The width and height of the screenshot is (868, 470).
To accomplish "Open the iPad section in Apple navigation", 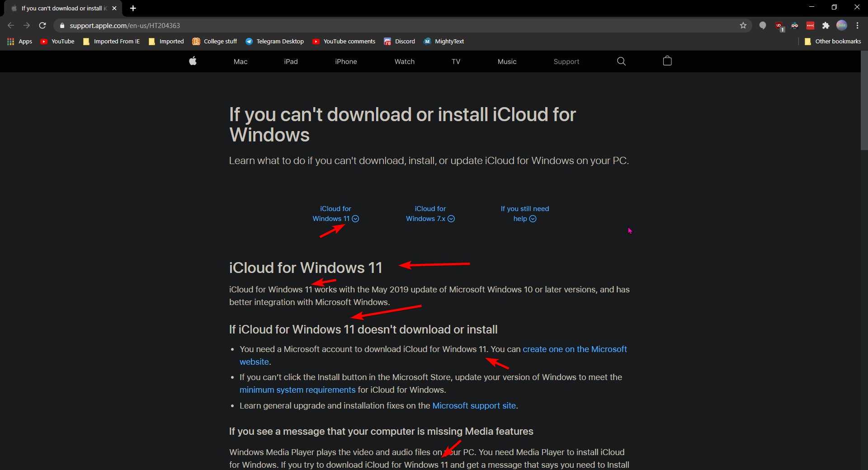I will pos(291,61).
